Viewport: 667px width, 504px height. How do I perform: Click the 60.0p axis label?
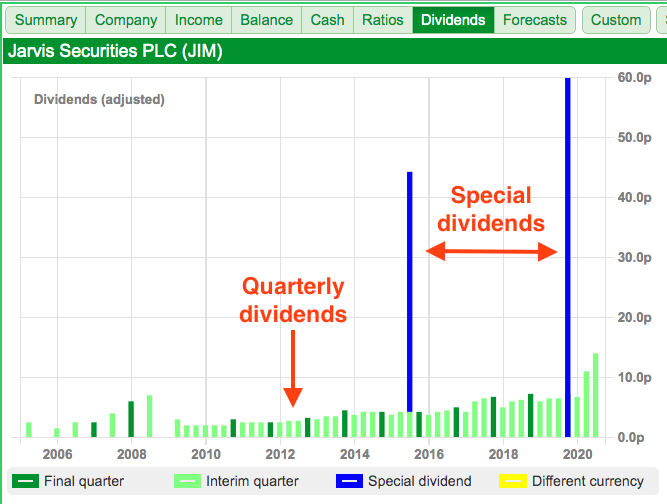coord(634,77)
